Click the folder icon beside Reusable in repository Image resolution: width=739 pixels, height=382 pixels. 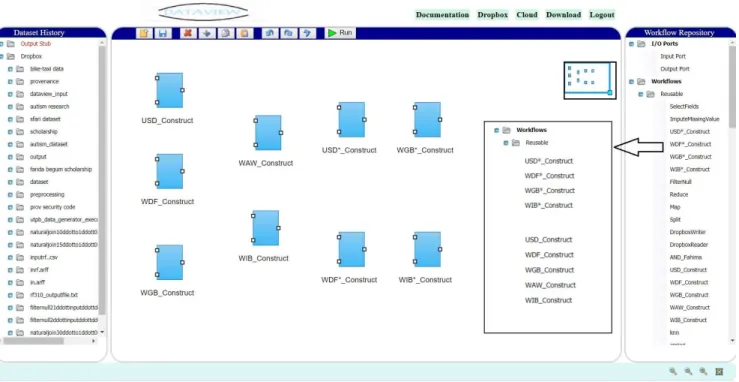pyautogui.click(x=650, y=94)
